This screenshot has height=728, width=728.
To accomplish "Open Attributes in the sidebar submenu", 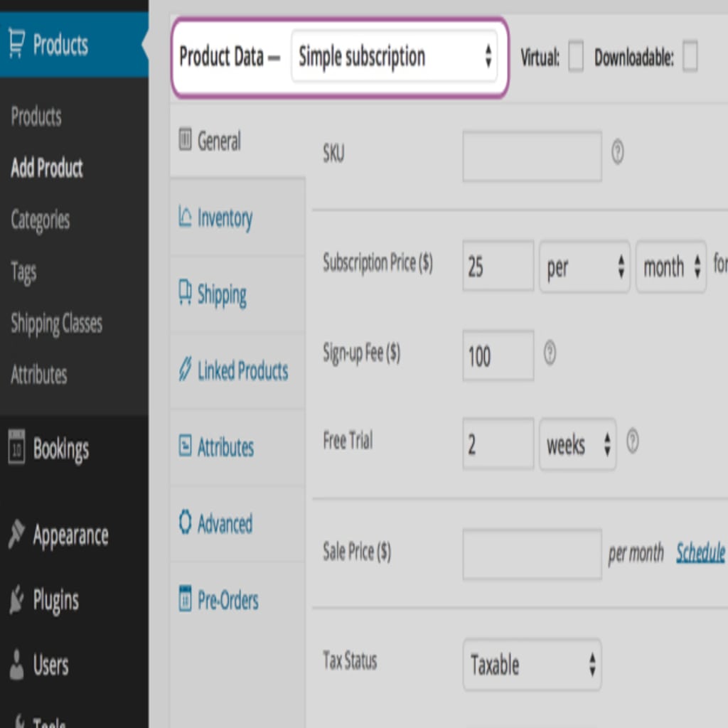I will [39, 375].
